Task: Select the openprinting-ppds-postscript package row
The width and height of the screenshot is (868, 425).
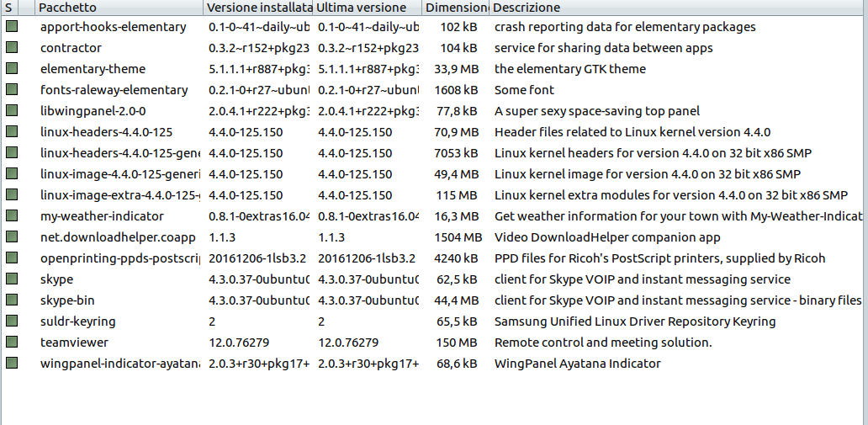Action: coord(434,258)
